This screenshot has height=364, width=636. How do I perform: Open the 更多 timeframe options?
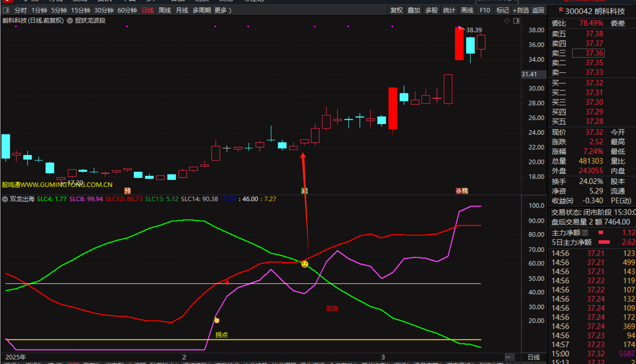point(222,10)
